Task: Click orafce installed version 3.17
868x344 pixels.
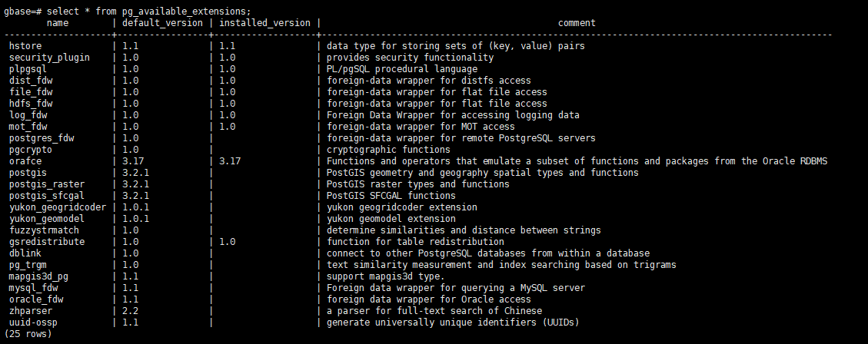Action: [x=230, y=161]
